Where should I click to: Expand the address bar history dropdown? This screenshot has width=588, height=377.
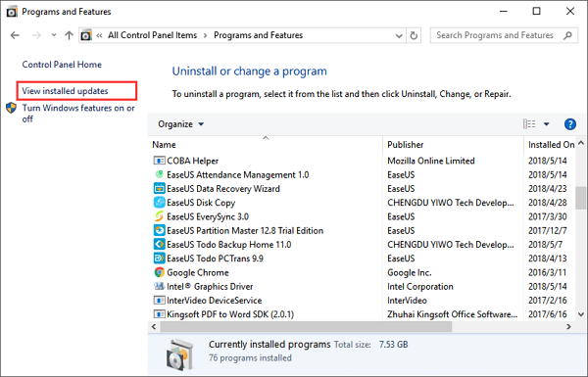(399, 35)
